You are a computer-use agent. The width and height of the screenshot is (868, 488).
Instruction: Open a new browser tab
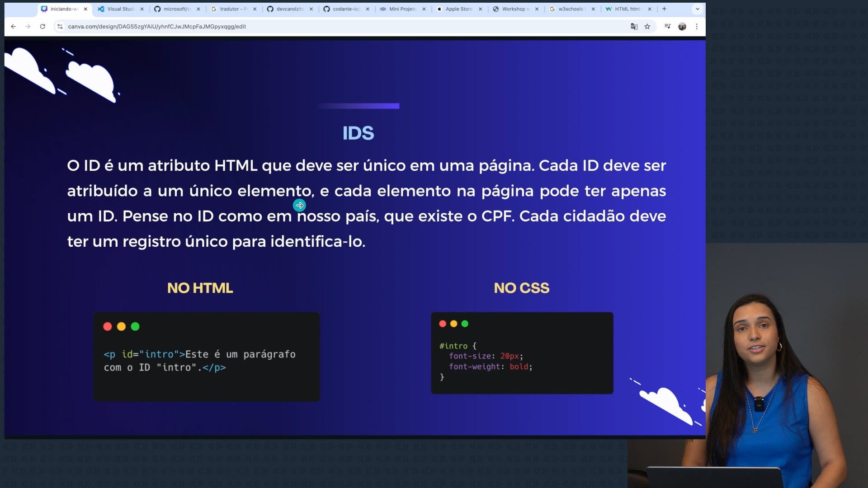point(664,9)
